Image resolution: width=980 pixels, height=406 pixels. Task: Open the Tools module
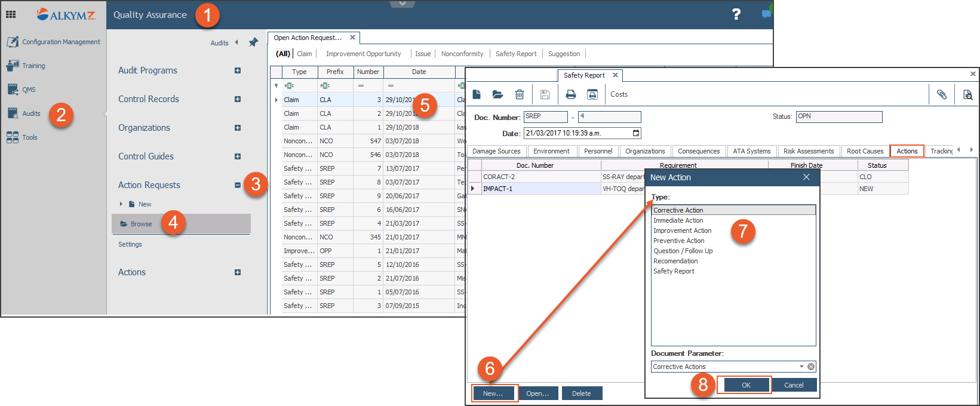click(22, 137)
